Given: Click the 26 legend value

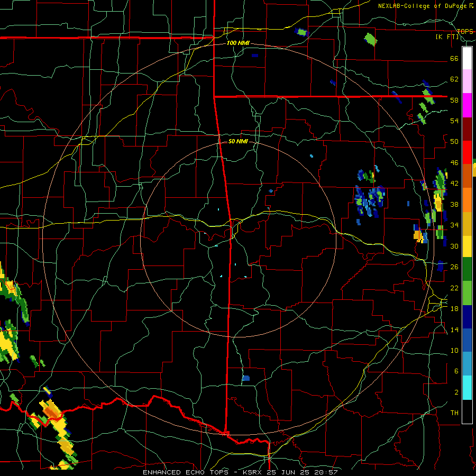Looking at the screenshot, I should [x=454, y=267].
